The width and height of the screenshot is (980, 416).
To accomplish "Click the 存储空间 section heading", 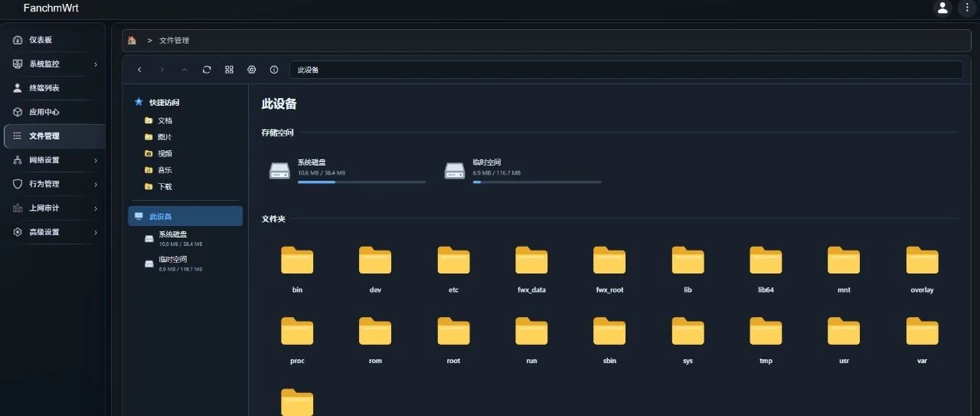I will click(x=277, y=133).
